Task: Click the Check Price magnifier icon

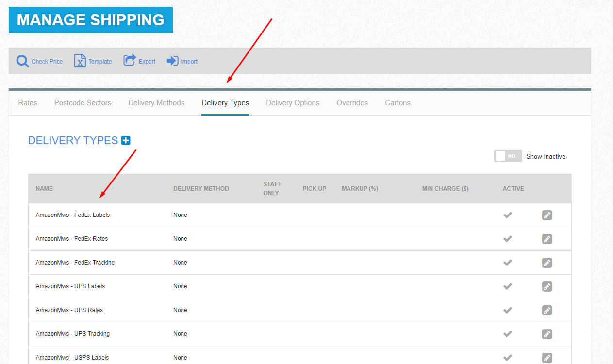Action: (23, 61)
